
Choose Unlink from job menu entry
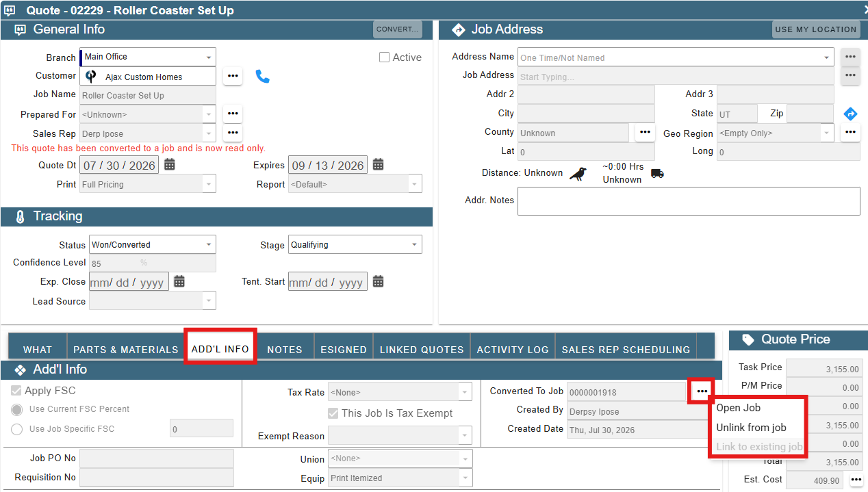(x=751, y=428)
